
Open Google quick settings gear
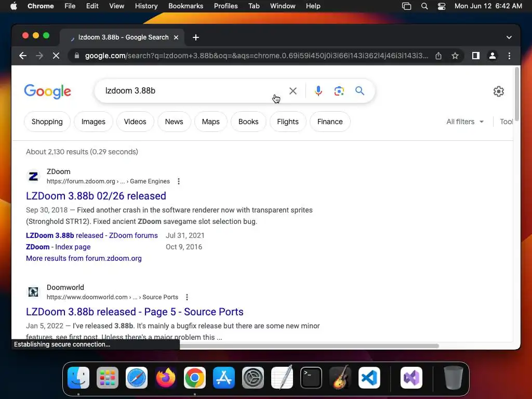pos(498,91)
